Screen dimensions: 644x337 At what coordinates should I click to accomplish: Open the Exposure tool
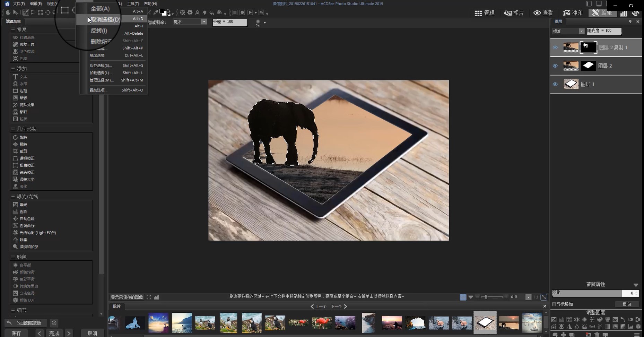[20, 205]
